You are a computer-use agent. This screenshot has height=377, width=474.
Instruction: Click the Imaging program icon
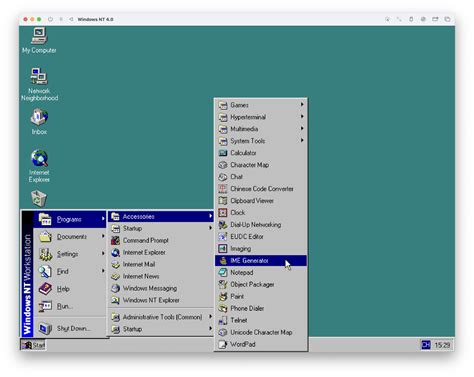223,249
